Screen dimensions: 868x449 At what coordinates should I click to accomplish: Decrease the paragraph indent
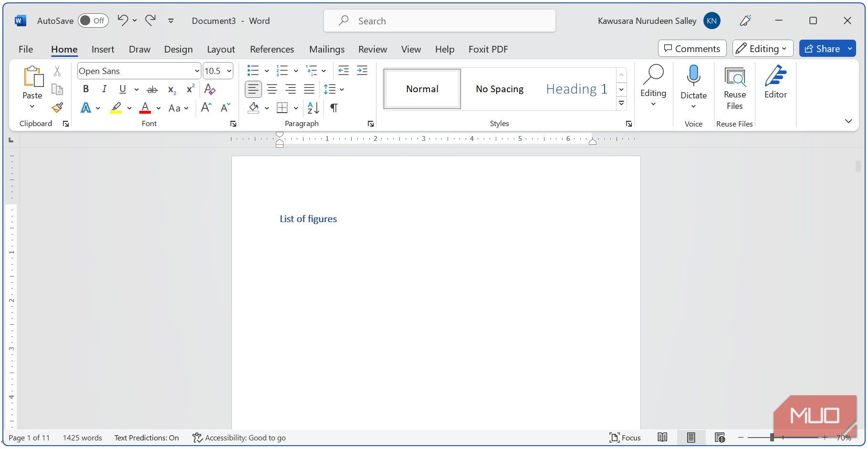pyautogui.click(x=343, y=71)
